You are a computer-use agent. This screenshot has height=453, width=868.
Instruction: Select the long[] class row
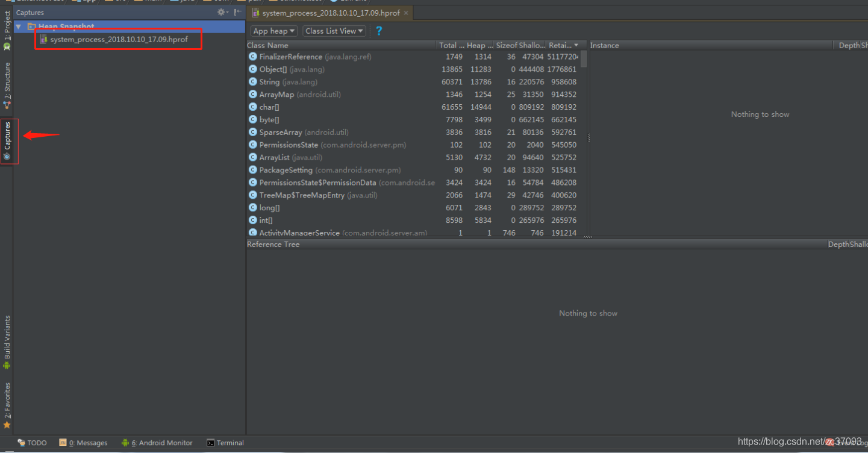[413, 208]
